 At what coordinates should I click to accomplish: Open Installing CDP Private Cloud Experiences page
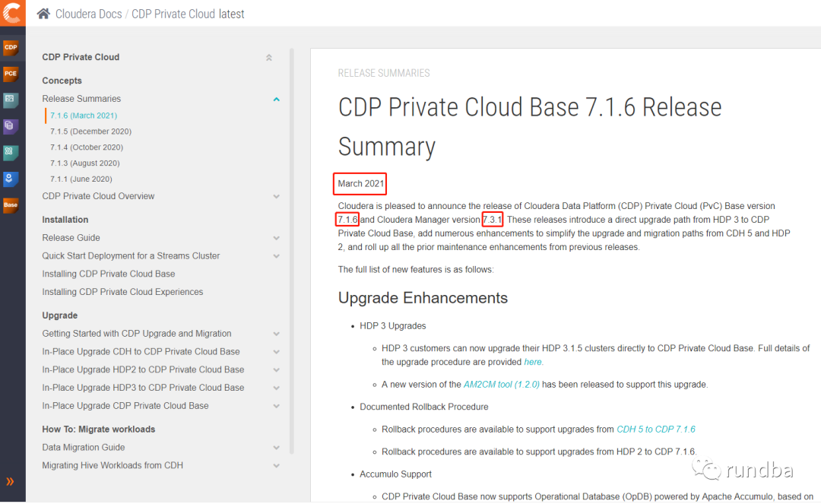[122, 292]
